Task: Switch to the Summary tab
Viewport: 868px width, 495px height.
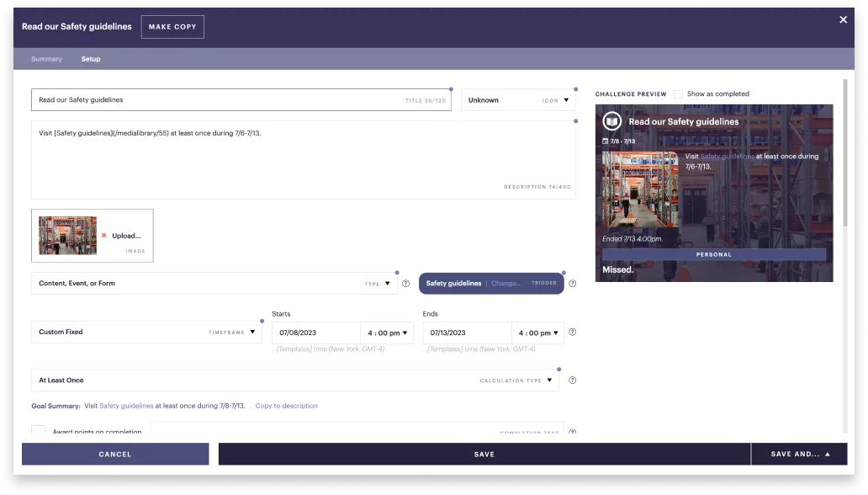Action: 46,59
